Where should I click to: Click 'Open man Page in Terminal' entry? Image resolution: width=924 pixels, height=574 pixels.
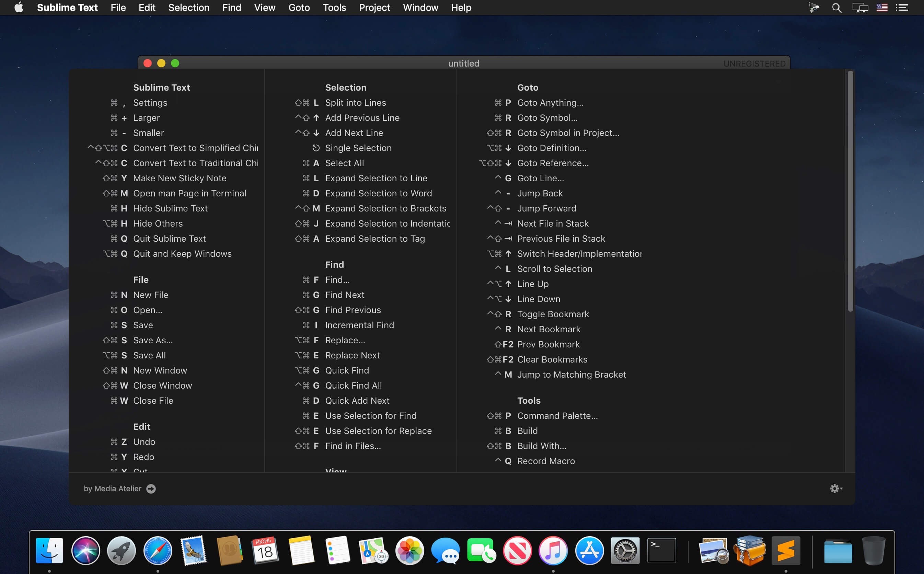(x=189, y=193)
